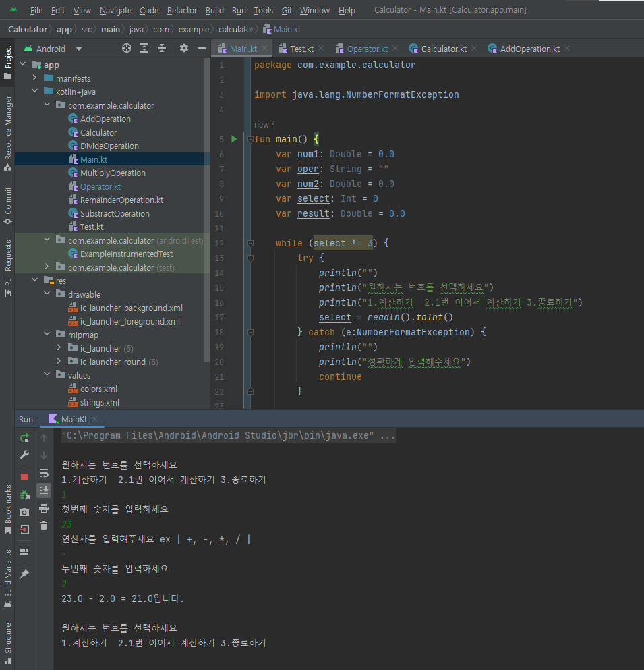The height and width of the screenshot is (670, 644).
Task: Rerun MainKt with the rerun icon
Action: coord(25,437)
